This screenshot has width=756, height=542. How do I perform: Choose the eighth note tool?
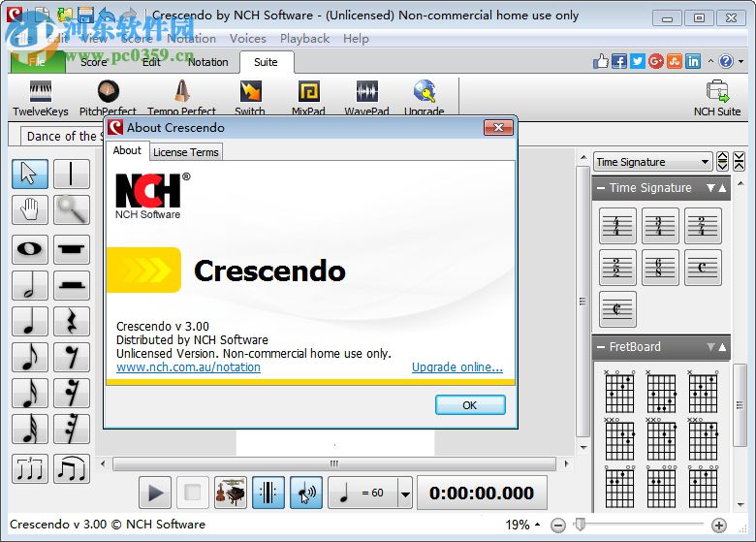coord(29,357)
